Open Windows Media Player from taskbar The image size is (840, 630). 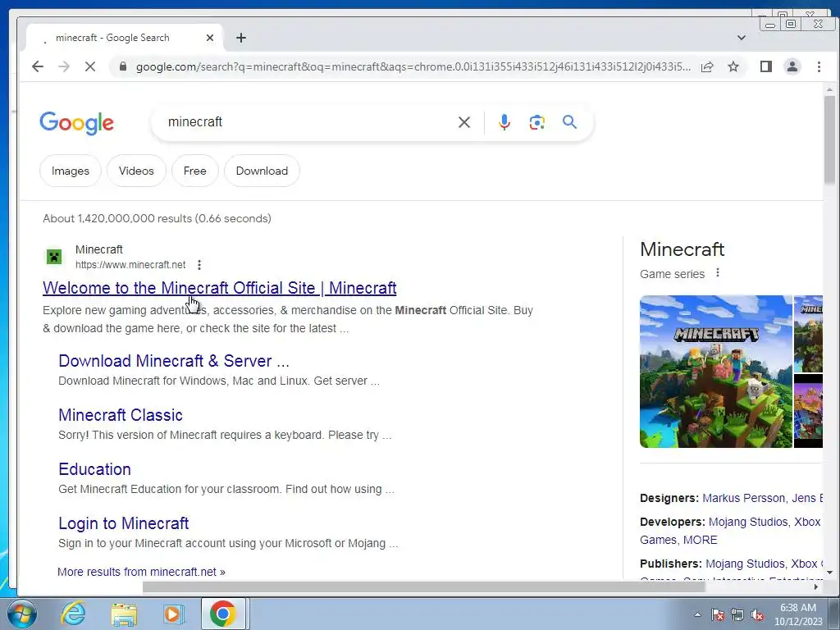click(x=173, y=614)
